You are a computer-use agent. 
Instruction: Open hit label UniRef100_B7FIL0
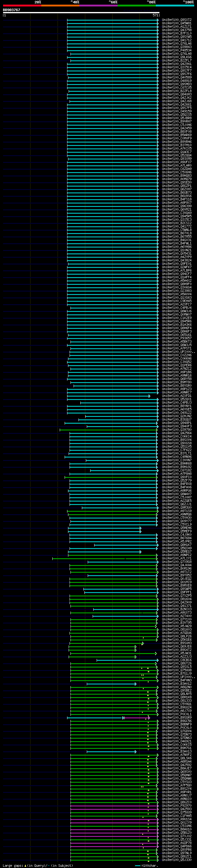[x=177, y=33]
